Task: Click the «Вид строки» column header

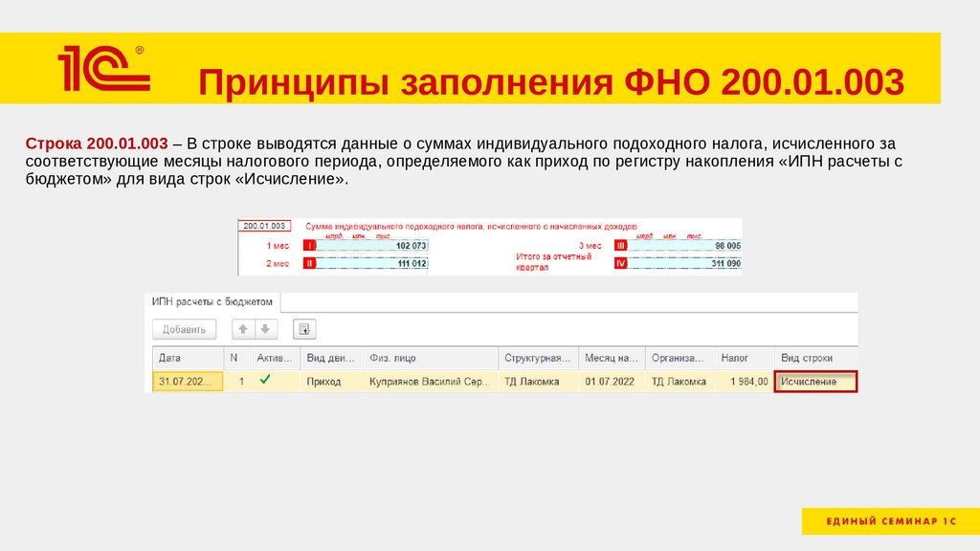Action: coord(815,358)
